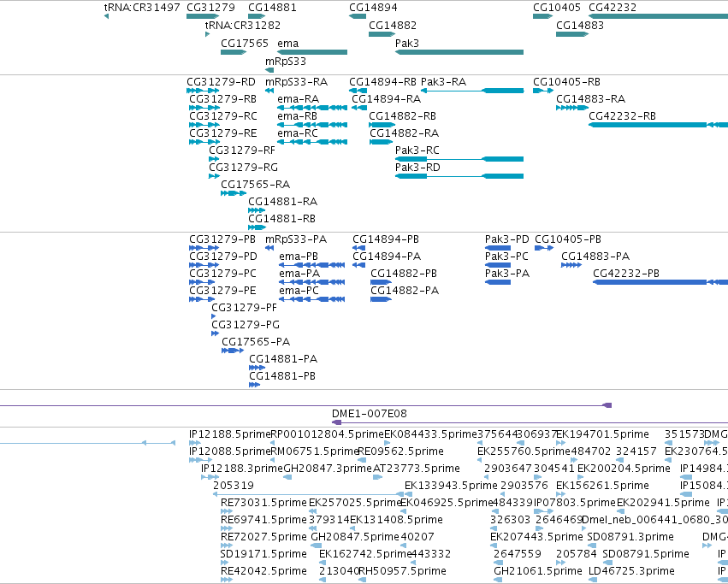This screenshot has width=728, height=584.
Task: Open the CG14882-PB protein label
Action: (404, 274)
